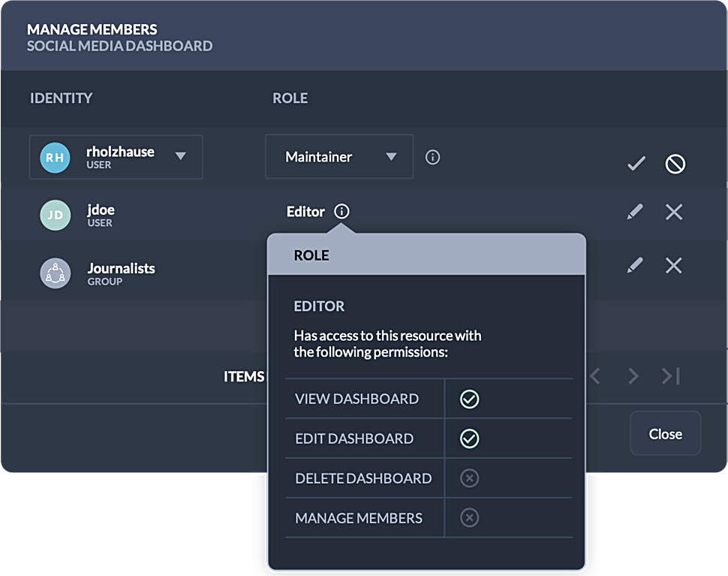Image resolution: width=728 pixels, height=576 pixels.
Task: Click the Editor role label for jdoe
Action: point(305,212)
